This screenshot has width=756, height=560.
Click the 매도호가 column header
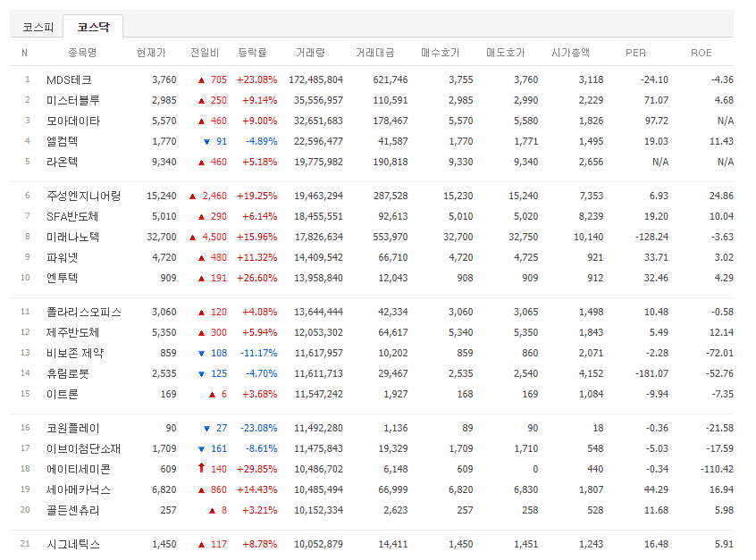click(505, 53)
